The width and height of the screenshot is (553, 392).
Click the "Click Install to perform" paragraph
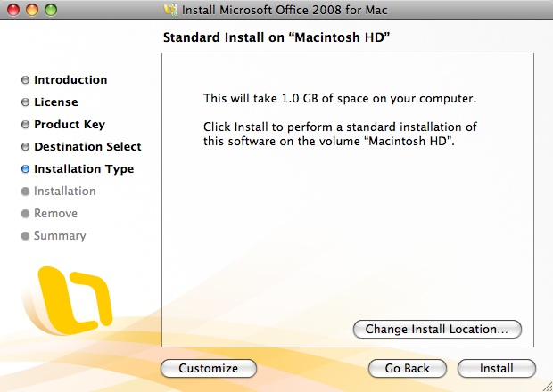tap(340, 135)
